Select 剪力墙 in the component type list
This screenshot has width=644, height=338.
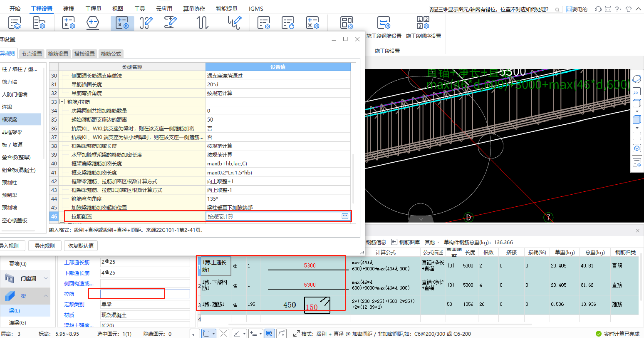[x=20, y=82]
